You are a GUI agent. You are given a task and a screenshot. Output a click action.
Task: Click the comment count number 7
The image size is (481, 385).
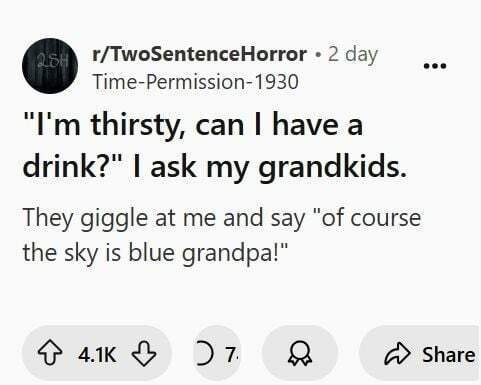232,354
